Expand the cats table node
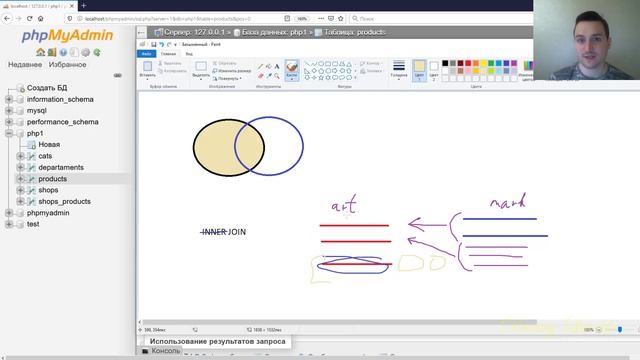This screenshot has height=360, width=640. click(x=20, y=156)
